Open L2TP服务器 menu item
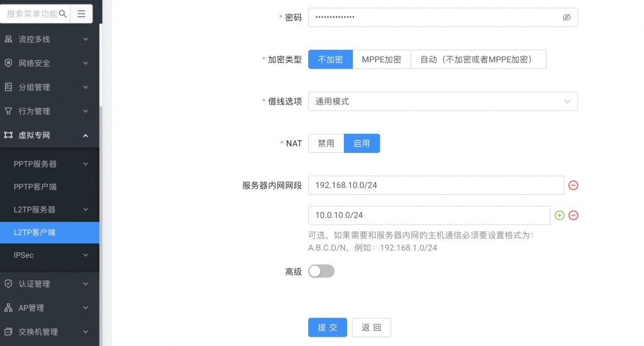 [50, 209]
